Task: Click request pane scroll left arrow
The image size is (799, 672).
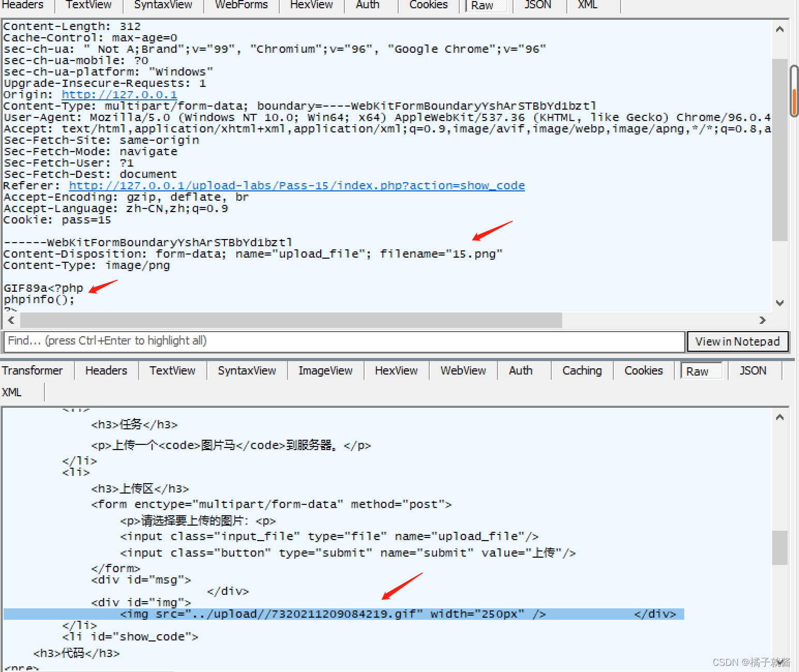Action: 11,320
